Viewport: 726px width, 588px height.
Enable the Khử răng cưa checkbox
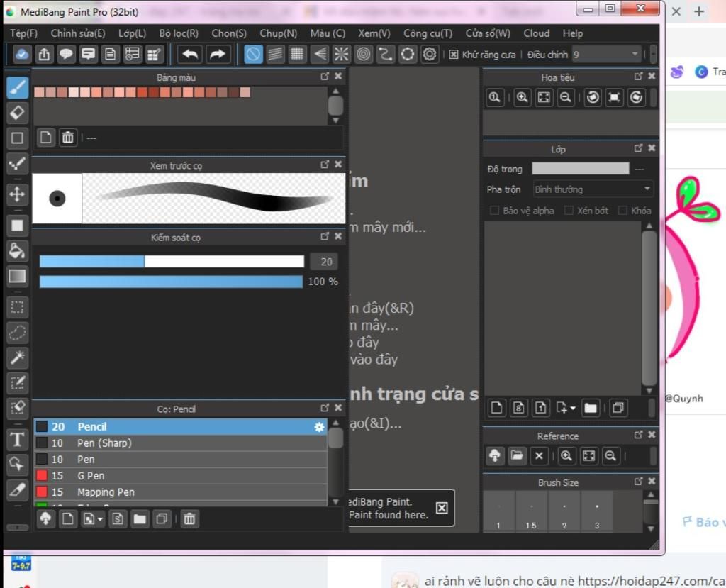point(454,55)
